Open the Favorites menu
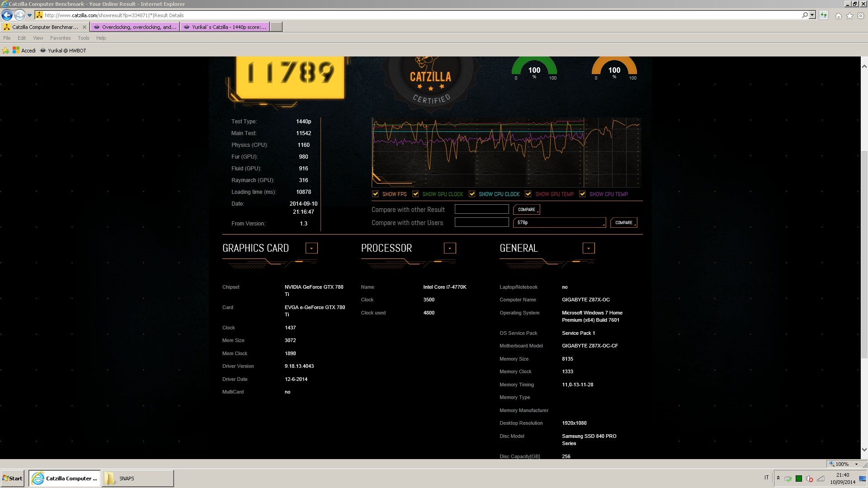The height and width of the screenshot is (488, 868). [x=60, y=38]
